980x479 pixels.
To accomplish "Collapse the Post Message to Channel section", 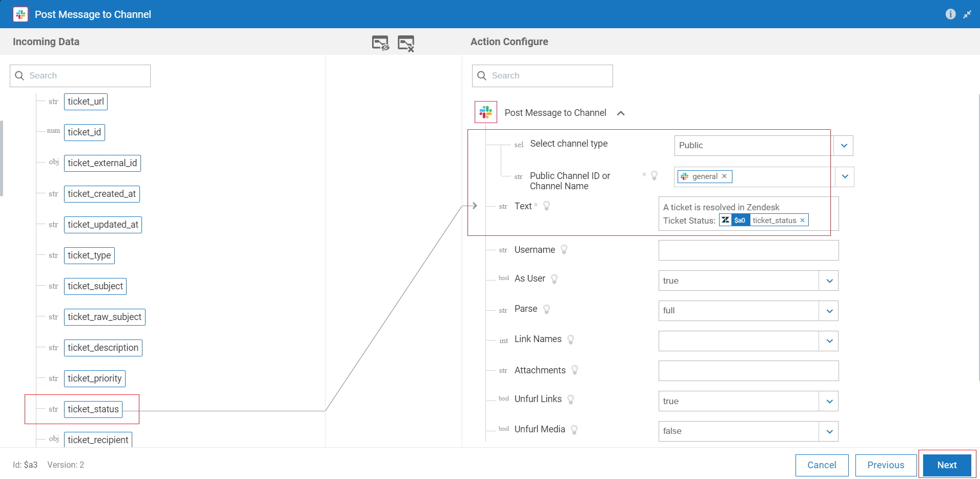I will click(x=621, y=113).
